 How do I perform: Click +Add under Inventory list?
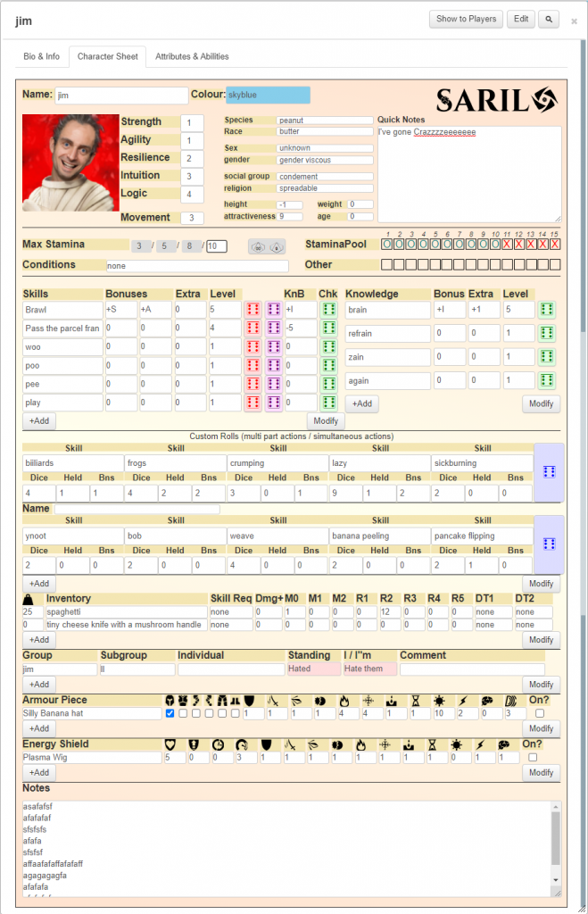[x=38, y=640]
